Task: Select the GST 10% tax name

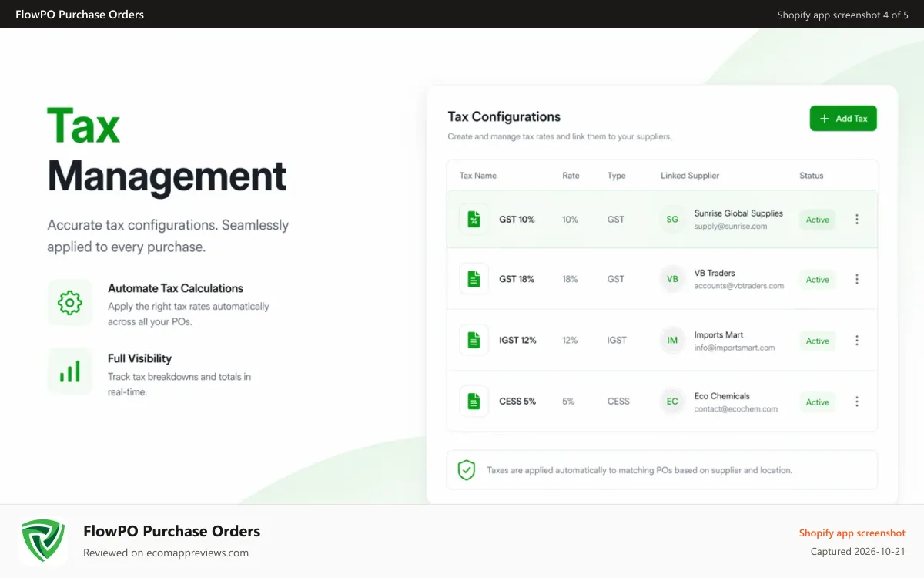Action: (517, 220)
